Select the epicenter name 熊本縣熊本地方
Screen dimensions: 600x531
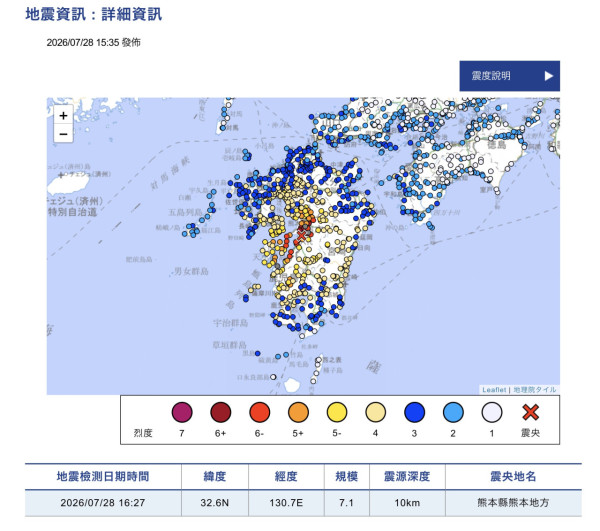pyautogui.click(x=513, y=502)
